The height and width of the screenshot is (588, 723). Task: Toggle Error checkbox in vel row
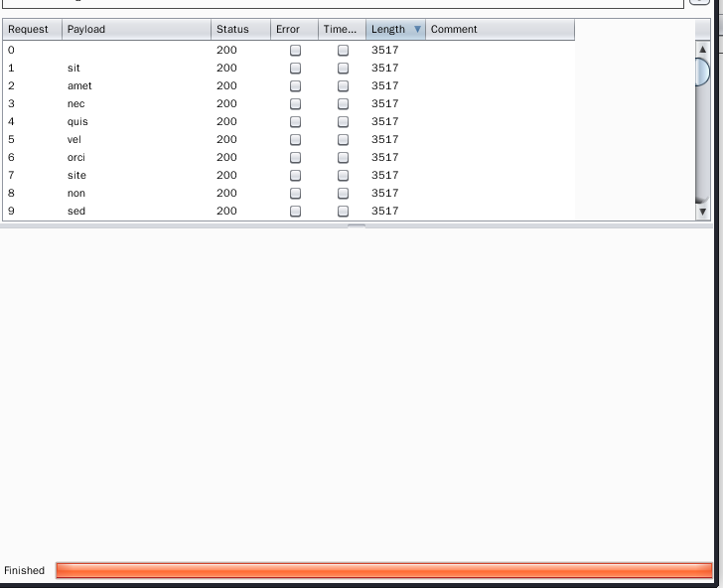295,139
